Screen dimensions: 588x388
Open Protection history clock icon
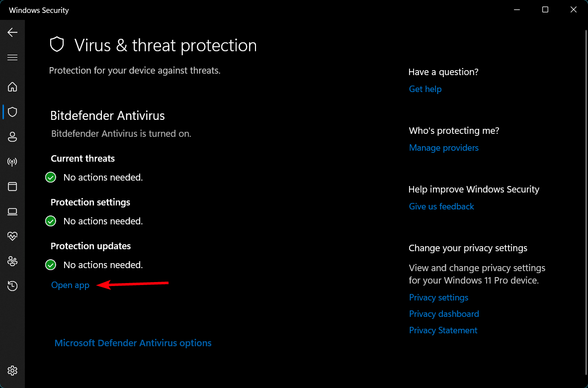tap(12, 286)
